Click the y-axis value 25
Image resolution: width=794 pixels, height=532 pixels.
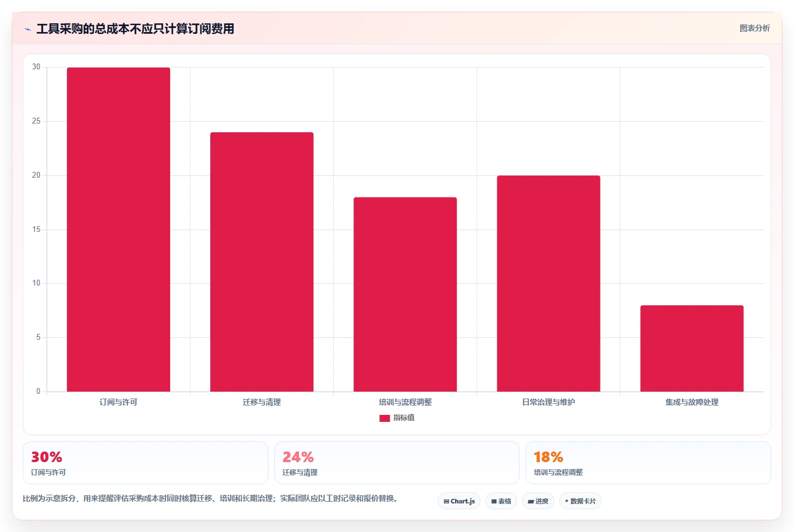click(x=37, y=121)
